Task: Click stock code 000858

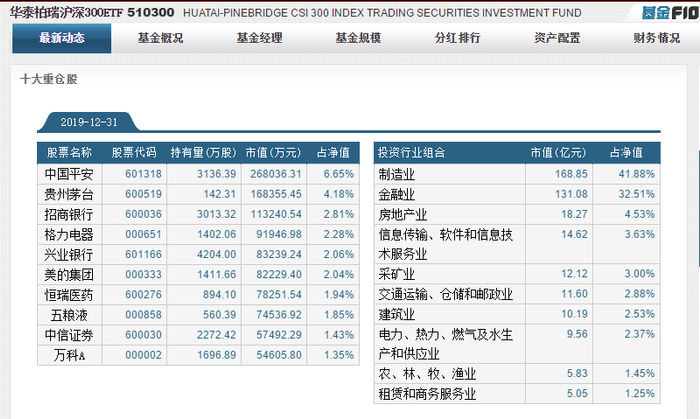Action: coord(143,315)
